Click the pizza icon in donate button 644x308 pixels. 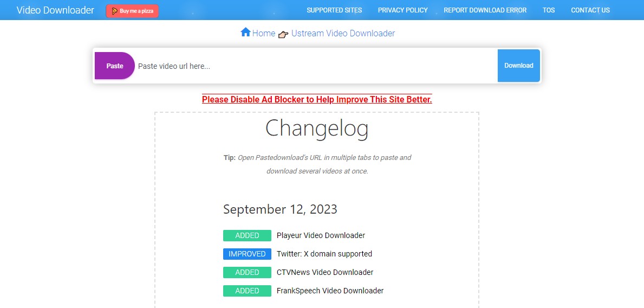tap(115, 11)
